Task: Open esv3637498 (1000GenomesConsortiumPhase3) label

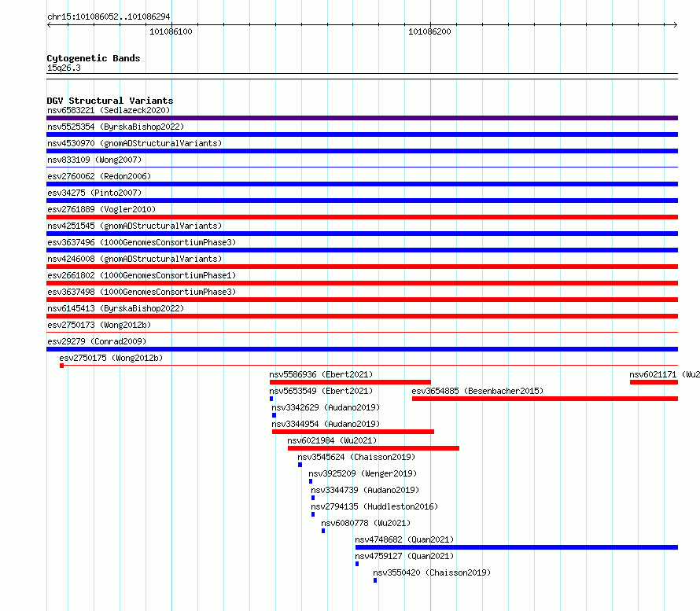Action: tap(142, 292)
